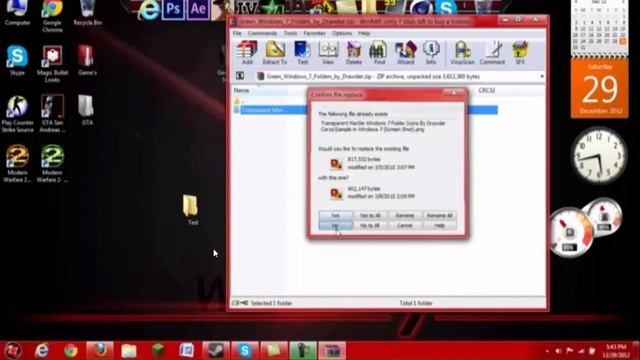Select the GTA folder desktop icon
The image size is (640, 360).
87,110
